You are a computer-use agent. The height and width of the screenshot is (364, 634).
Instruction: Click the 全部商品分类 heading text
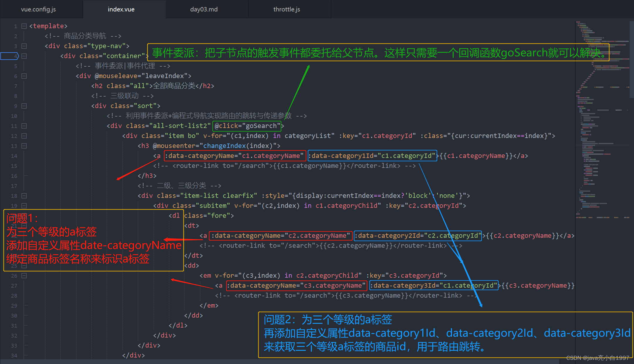point(174,86)
